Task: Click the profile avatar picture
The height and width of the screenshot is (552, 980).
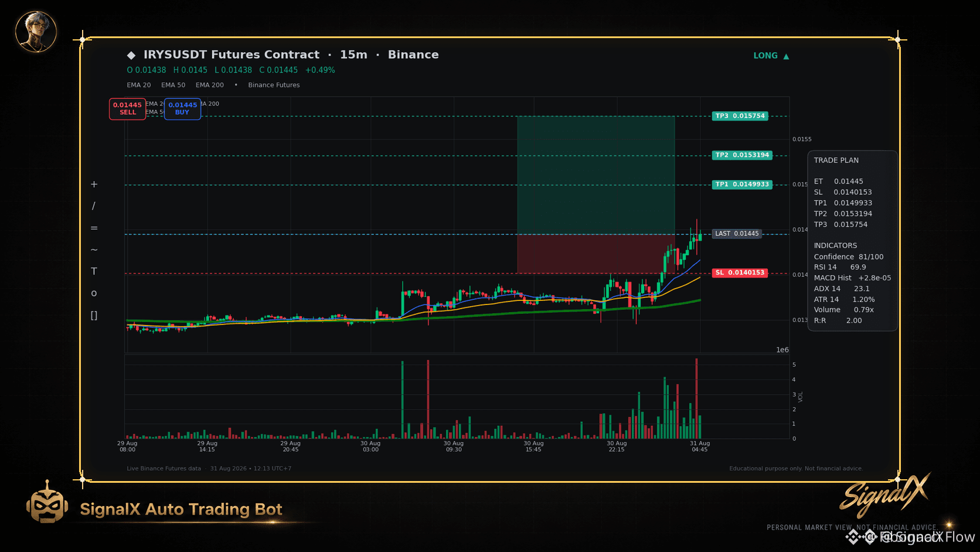Action: 36,31
